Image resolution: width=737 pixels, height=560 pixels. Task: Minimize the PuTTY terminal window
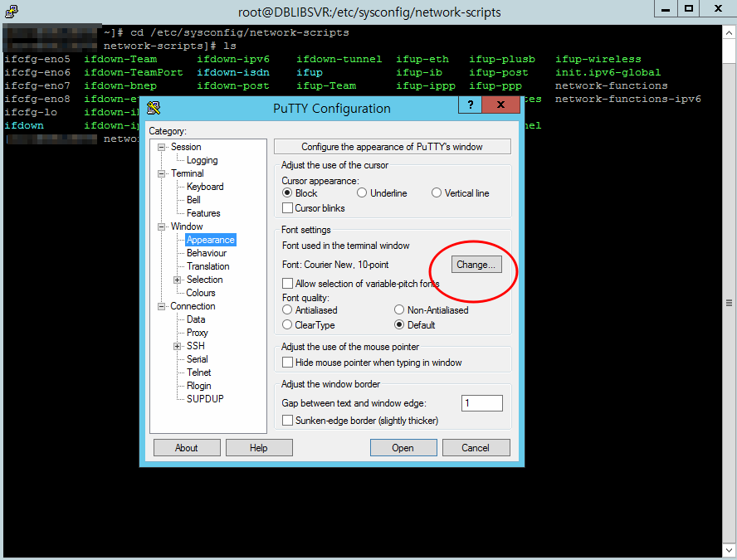[x=666, y=8]
